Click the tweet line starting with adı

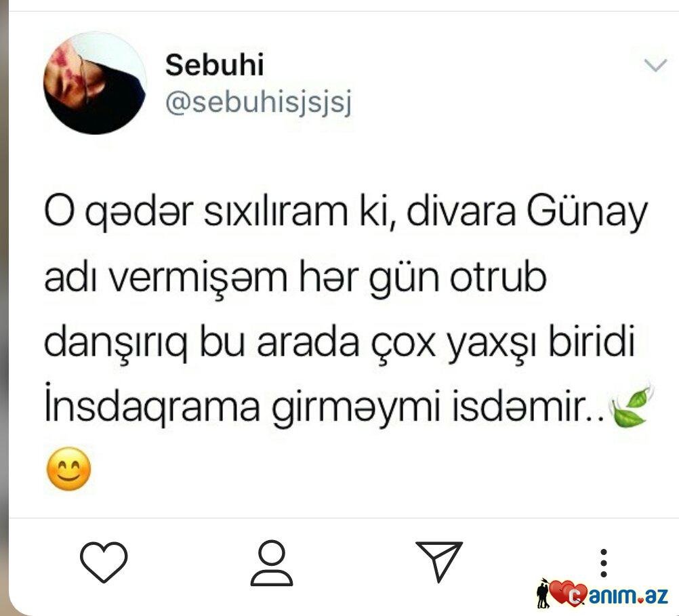pos(295,278)
